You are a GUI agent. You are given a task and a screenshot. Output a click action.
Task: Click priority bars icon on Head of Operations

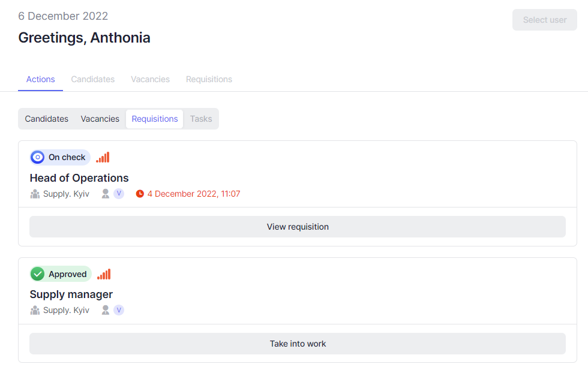(x=103, y=157)
